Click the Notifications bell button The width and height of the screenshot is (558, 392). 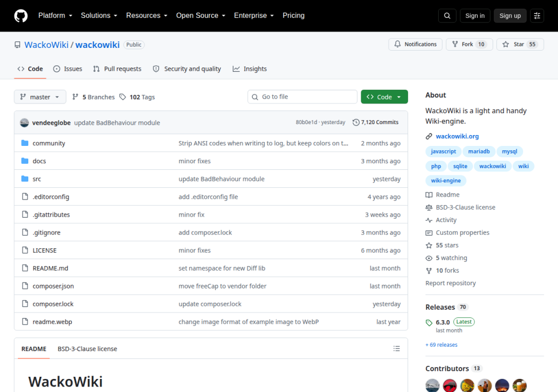click(x=415, y=44)
